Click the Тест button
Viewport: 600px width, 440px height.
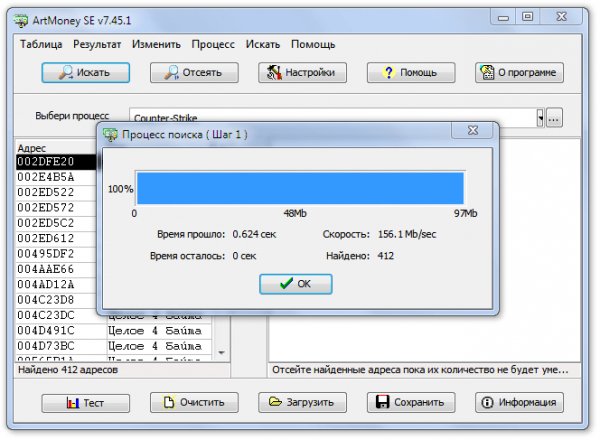(86, 403)
